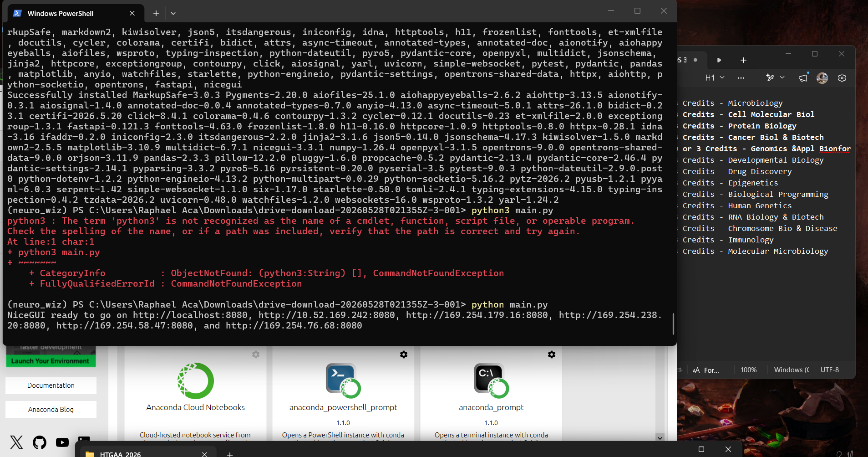
Task: Click the Anaconda Navigator scroll-down arrow
Action: [x=660, y=437]
